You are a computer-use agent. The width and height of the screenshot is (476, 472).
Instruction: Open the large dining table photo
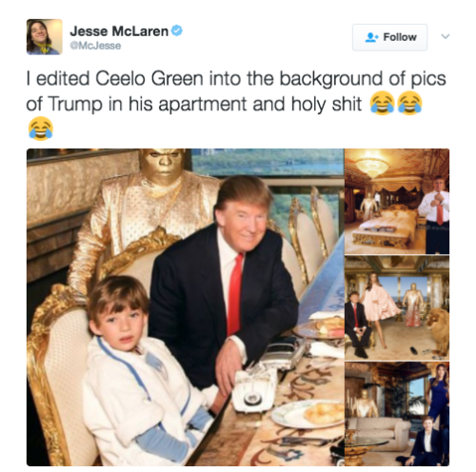tap(186, 307)
